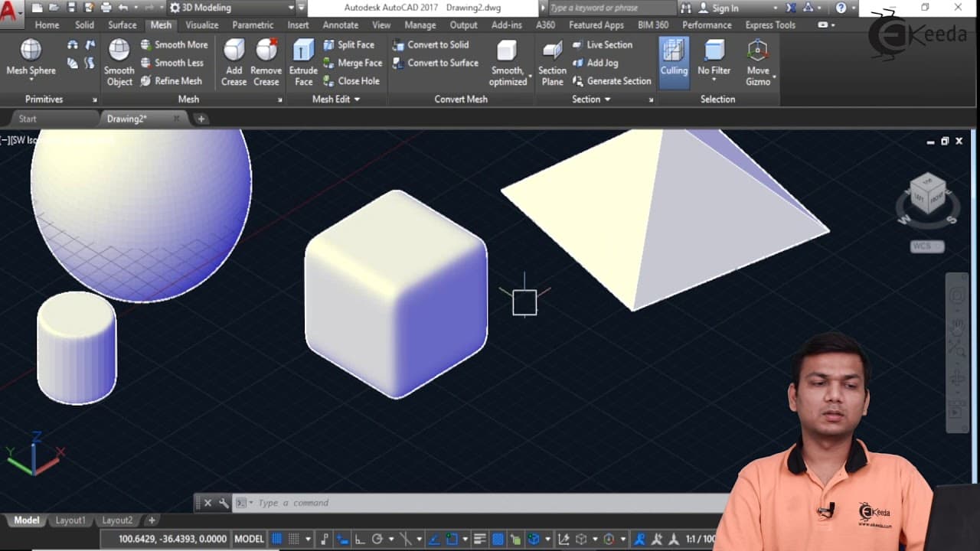
Task: Click the Mesh Sphere primitive tool
Action: (x=31, y=57)
